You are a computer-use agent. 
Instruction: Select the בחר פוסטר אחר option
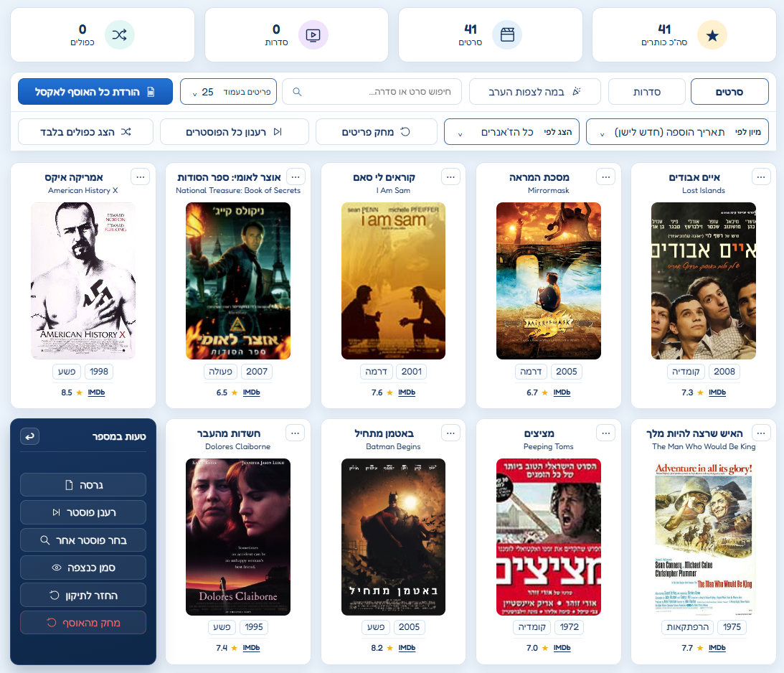point(83,540)
